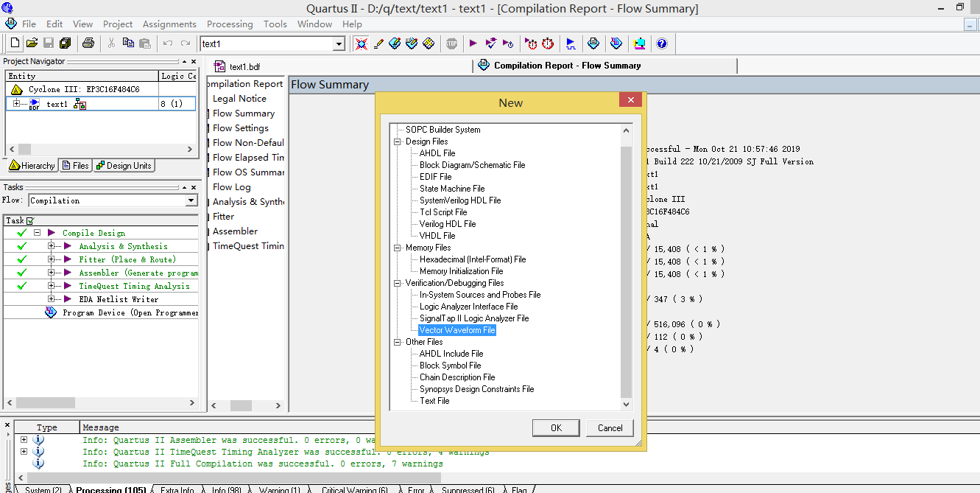This screenshot has height=493, width=980.
Task: Open Flow Settings in the report list
Action: coord(241,128)
